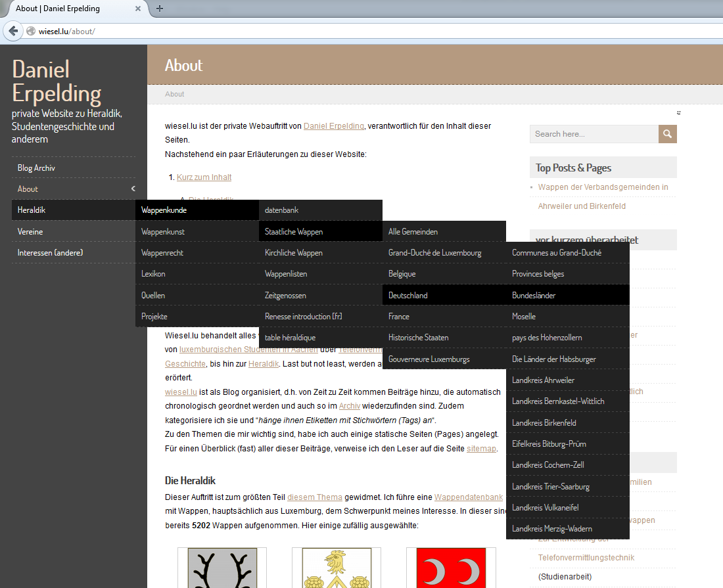Open the sitemap link
This screenshot has height=588, width=723.
481,449
